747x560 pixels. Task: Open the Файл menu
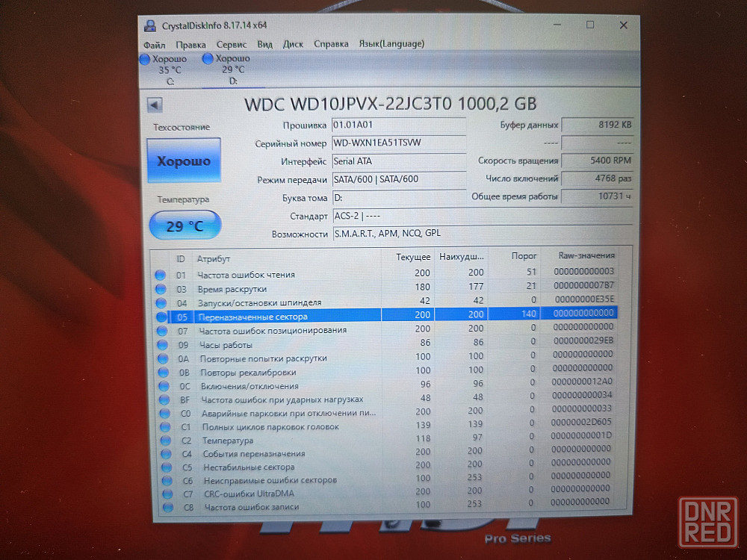coord(155,45)
